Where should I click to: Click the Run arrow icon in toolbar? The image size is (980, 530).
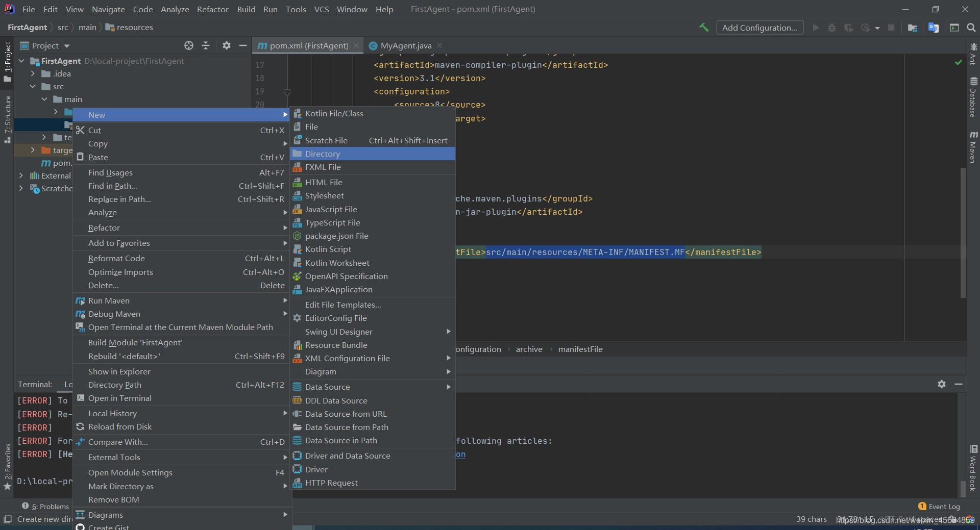click(x=816, y=28)
